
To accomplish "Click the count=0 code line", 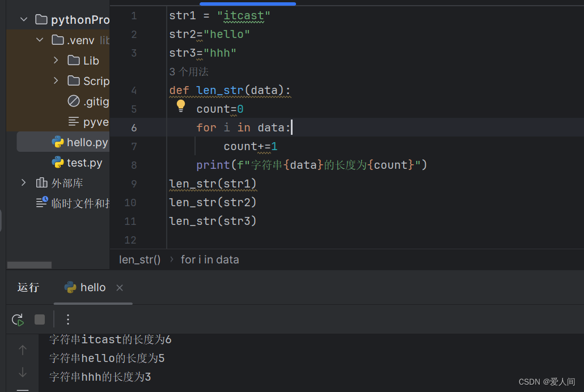I will pyautogui.click(x=220, y=109).
